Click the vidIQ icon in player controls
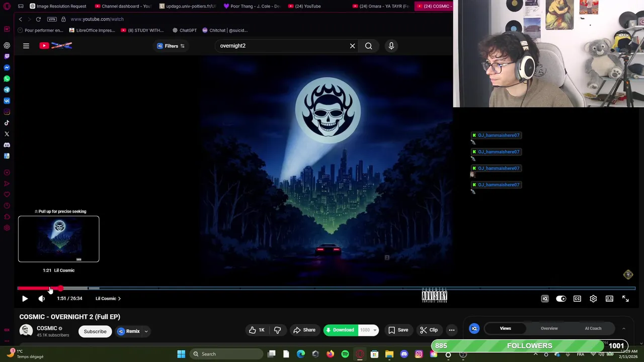The image size is (644, 362). click(545, 299)
